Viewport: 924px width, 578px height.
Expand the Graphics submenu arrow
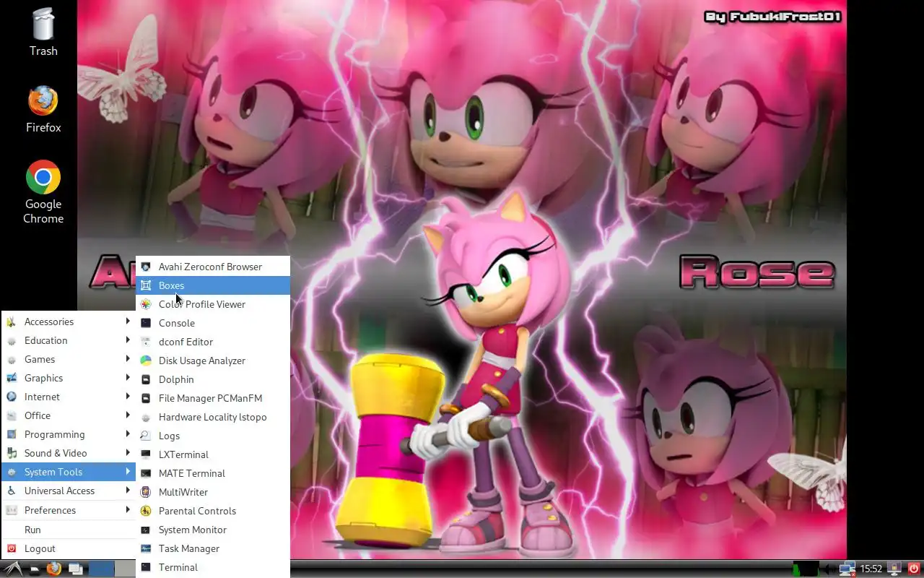pyautogui.click(x=128, y=377)
